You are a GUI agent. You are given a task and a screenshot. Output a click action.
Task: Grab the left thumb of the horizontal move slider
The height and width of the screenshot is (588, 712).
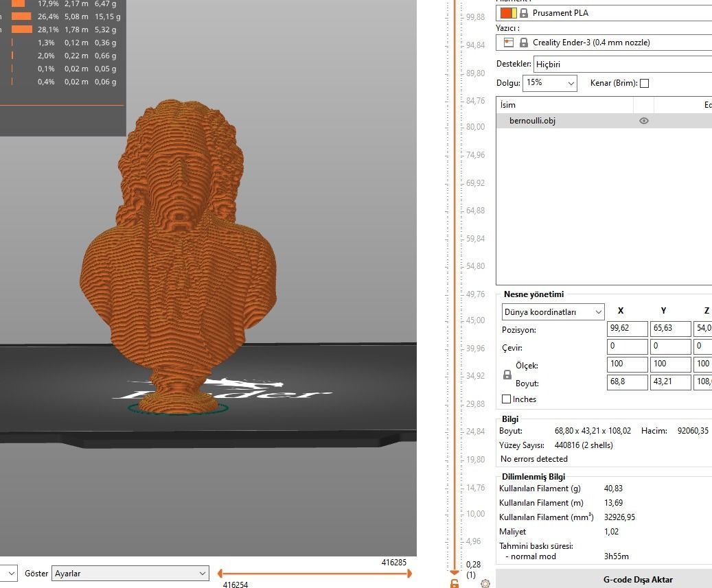[x=220, y=574]
